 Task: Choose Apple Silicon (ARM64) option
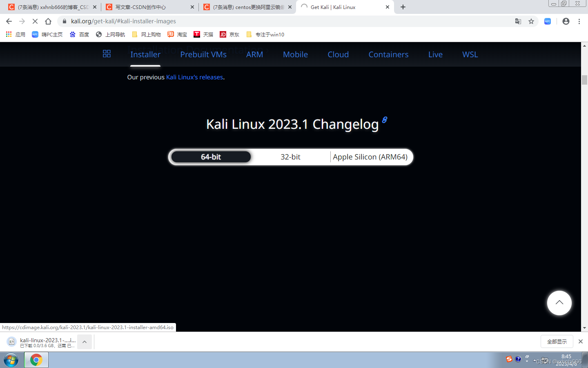pos(370,157)
